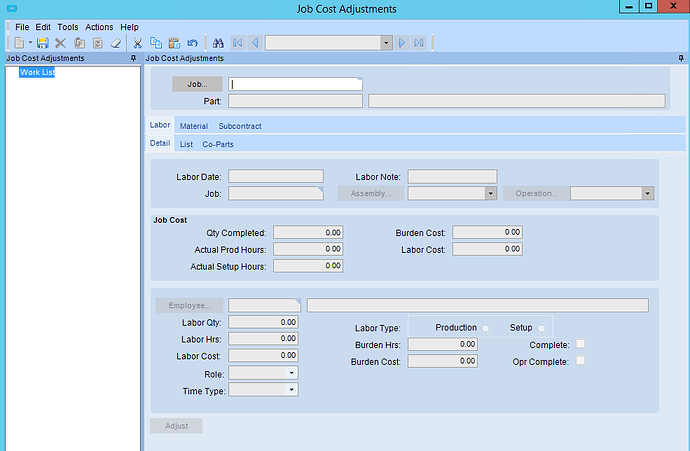Open the Help menu
The height and width of the screenshot is (451, 690).
click(x=129, y=27)
